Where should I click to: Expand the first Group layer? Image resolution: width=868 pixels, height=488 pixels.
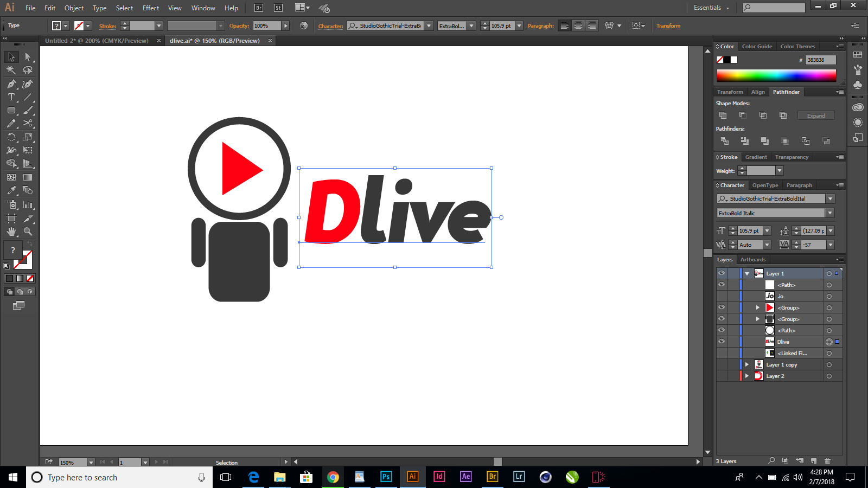click(757, 307)
